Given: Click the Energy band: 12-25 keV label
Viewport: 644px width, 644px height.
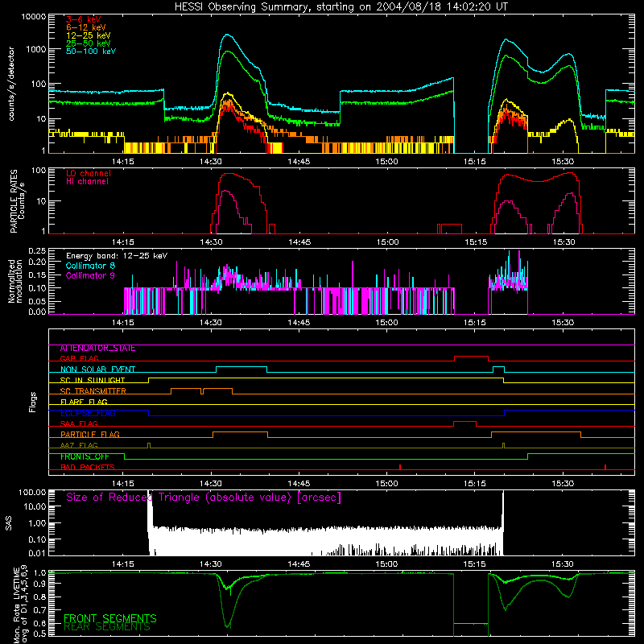Looking at the screenshot, I should coord(117,256).
